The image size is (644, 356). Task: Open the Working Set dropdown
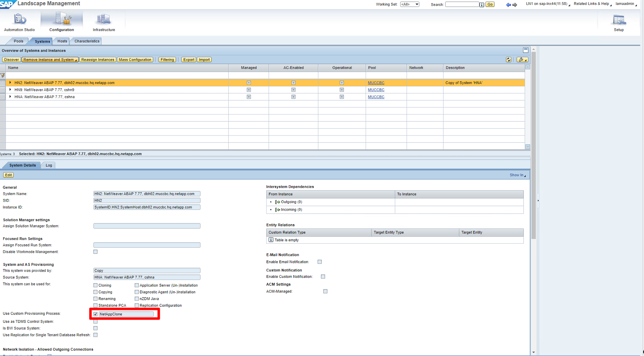[x=410, y=4]
